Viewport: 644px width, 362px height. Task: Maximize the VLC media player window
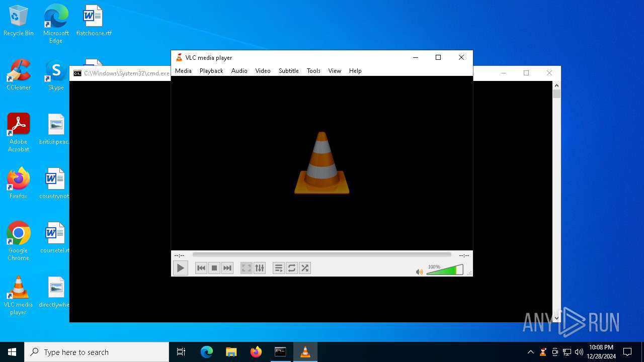click(438, 57)
